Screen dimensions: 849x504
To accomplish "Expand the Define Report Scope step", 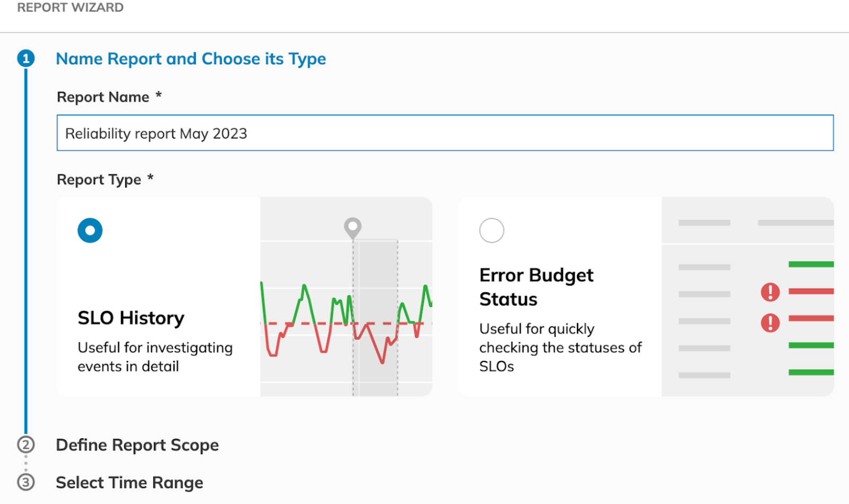I will point(137,445).
